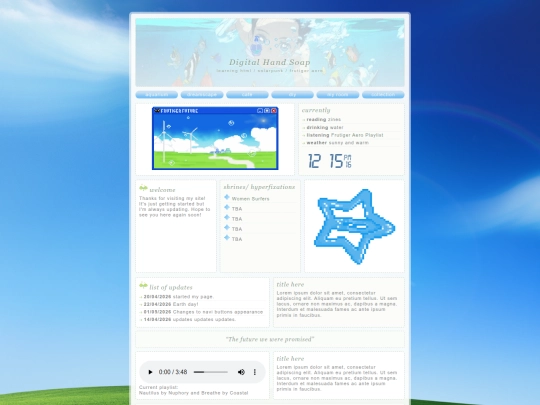Mute the audio player volume

click(x=241, y=372)
